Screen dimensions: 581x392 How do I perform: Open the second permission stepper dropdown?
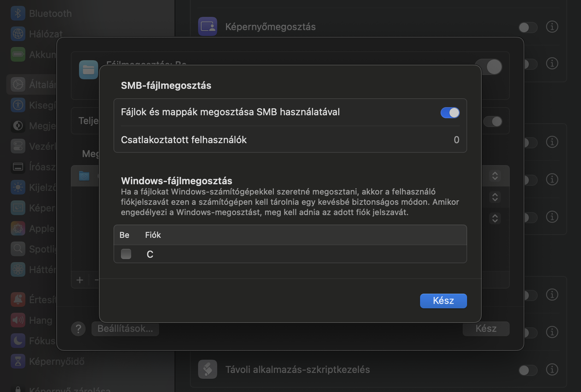(x=495, y=197)
